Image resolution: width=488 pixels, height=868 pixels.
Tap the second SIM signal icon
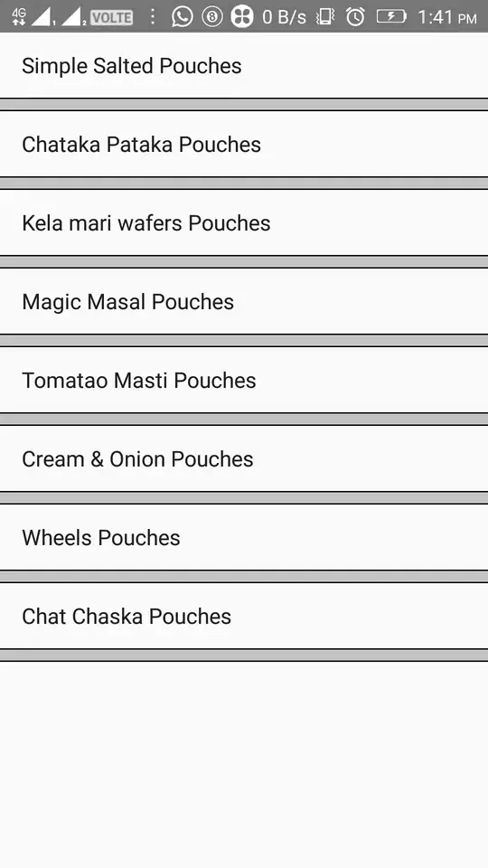(73, 16)
